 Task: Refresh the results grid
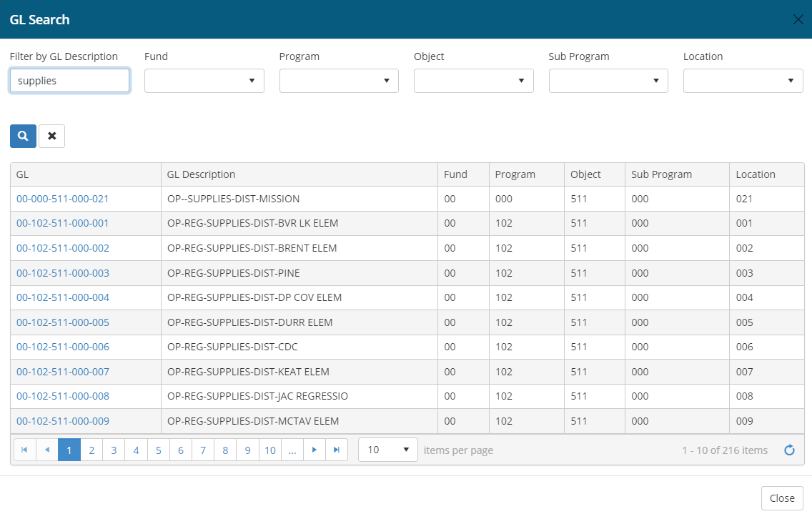pos(789,450)
